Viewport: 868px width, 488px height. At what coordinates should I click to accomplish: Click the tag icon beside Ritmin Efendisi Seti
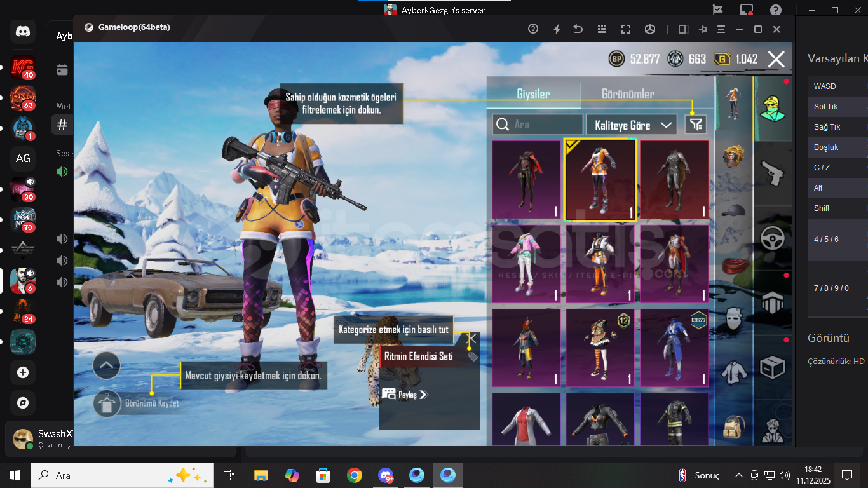coord(472,358)
